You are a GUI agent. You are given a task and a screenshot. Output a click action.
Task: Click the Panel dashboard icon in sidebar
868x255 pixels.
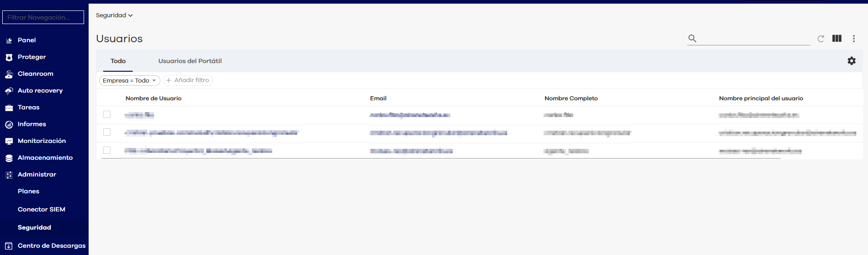pyautogui.click(x=9, y=40)
